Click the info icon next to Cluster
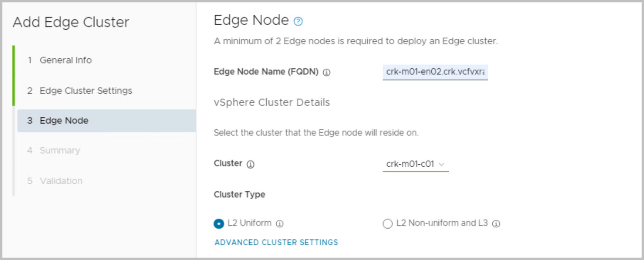The height and width of the screenshot is (260, 644). pyautogui.click(x=251, y=164)
